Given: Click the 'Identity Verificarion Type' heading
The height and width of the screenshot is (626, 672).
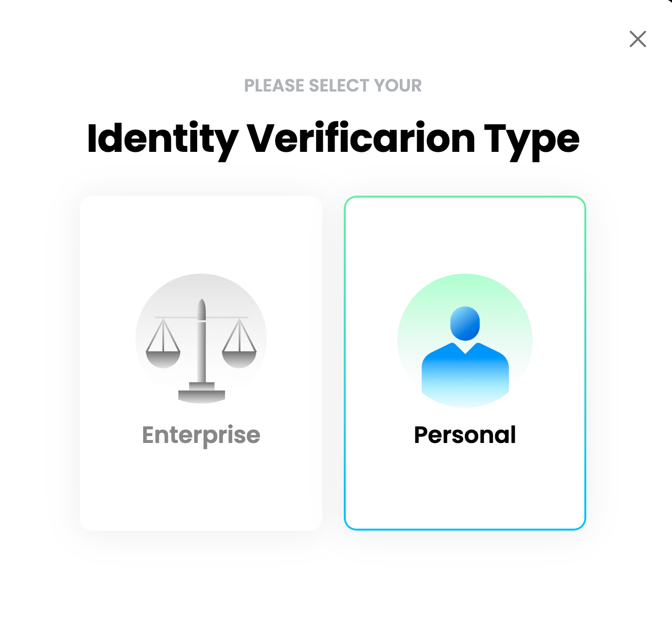Looking at the screenshot, I should (333, 140).
